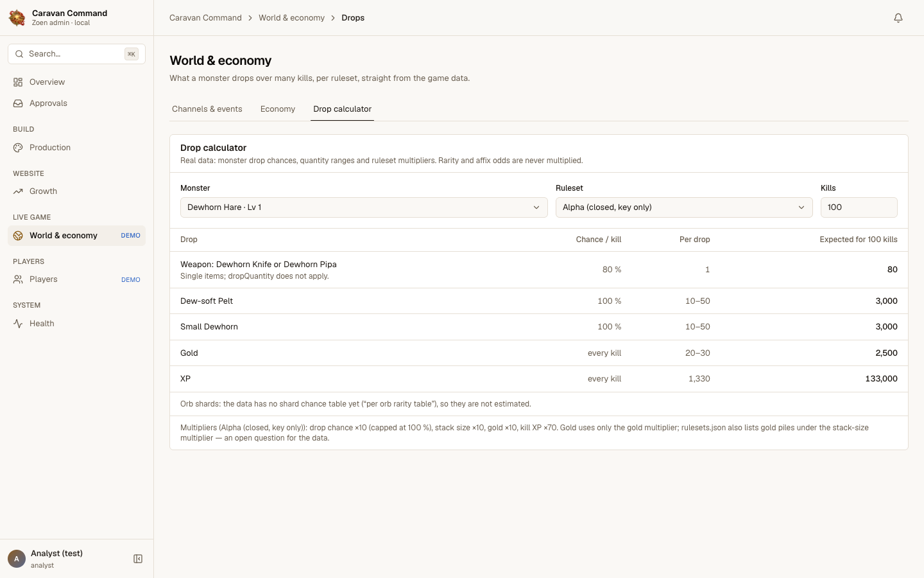Click Caravan Command breadcrumb link
The height and width of the screenshot is (578, 924).
205,18
